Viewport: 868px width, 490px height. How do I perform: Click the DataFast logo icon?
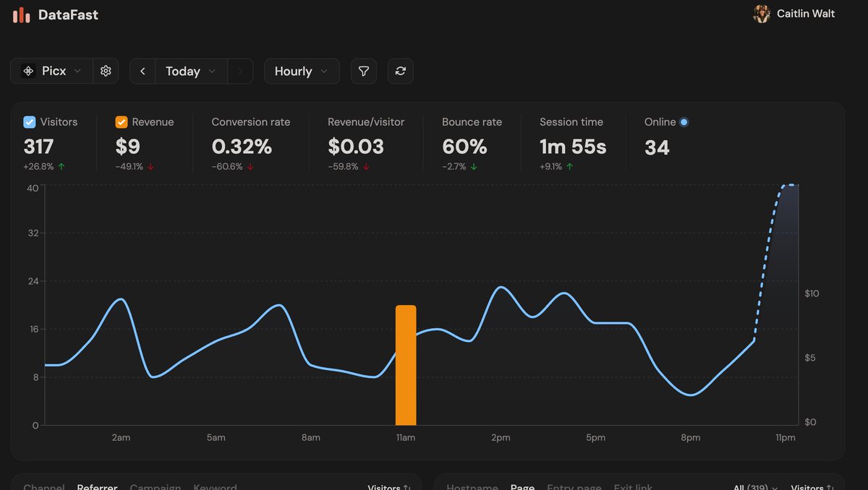(x=20, y=14)
